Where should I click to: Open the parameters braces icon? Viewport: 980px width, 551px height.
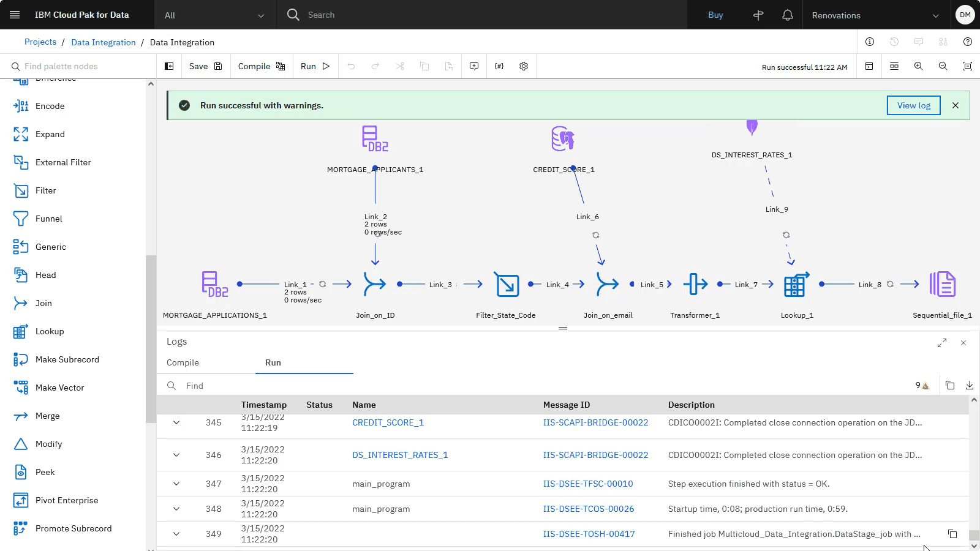point(499,66)
